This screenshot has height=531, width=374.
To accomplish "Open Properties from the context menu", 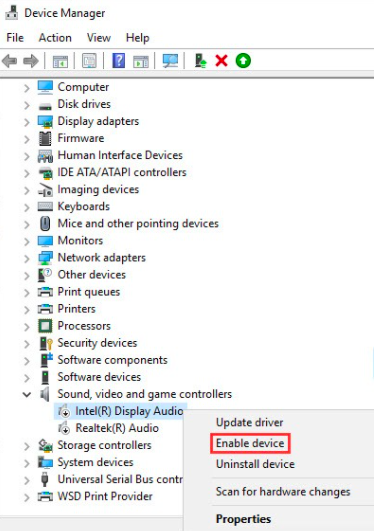I will [x=244, y=519].
